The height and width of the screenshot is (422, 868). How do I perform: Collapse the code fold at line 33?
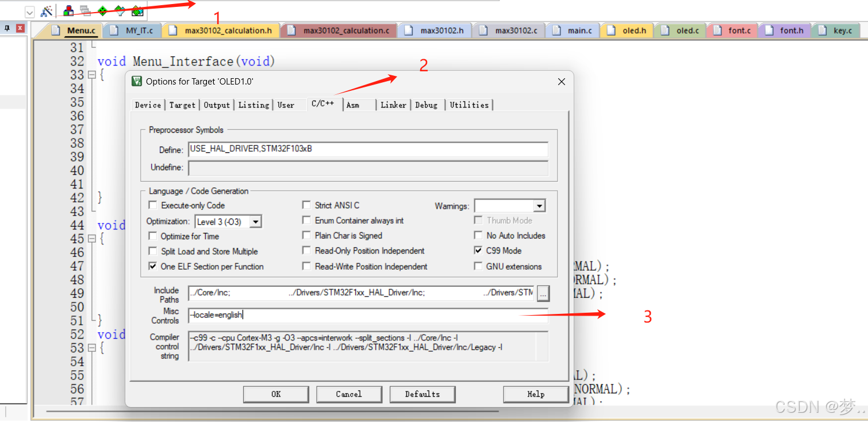point(91,75)
